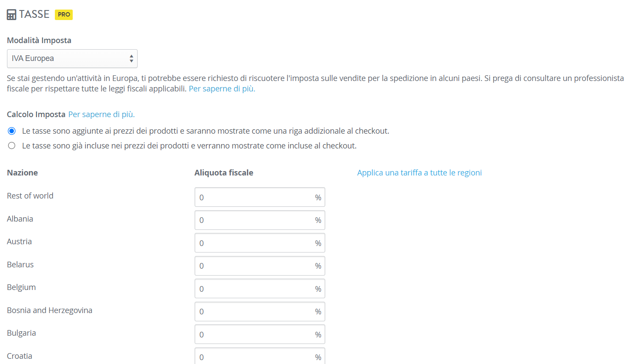Click the Aliquota fiscale column header
The height and width of the screenshot is (364, 630).
(x=224, y=173)
